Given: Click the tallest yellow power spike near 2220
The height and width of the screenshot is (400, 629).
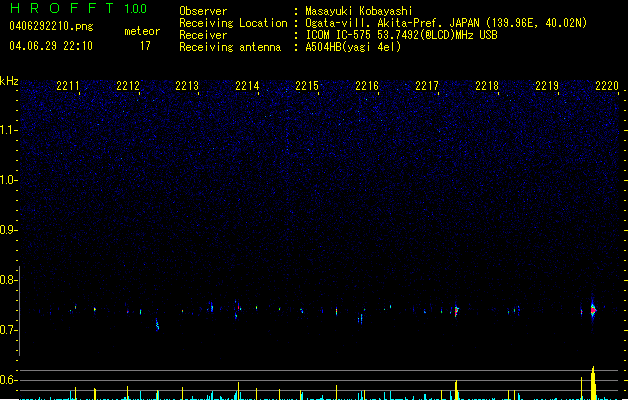Looking at the screenshot, I should click(x=593, y=383).
